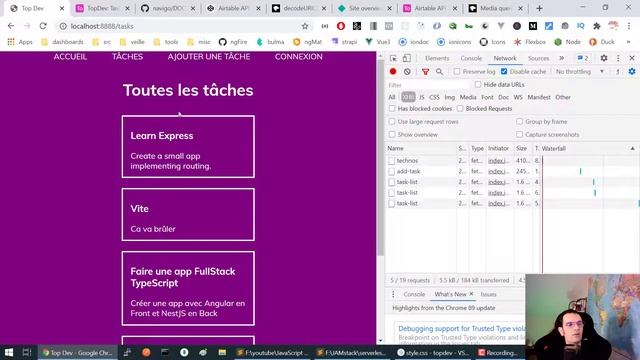Open Apps bookmarks shortcut

20,42
